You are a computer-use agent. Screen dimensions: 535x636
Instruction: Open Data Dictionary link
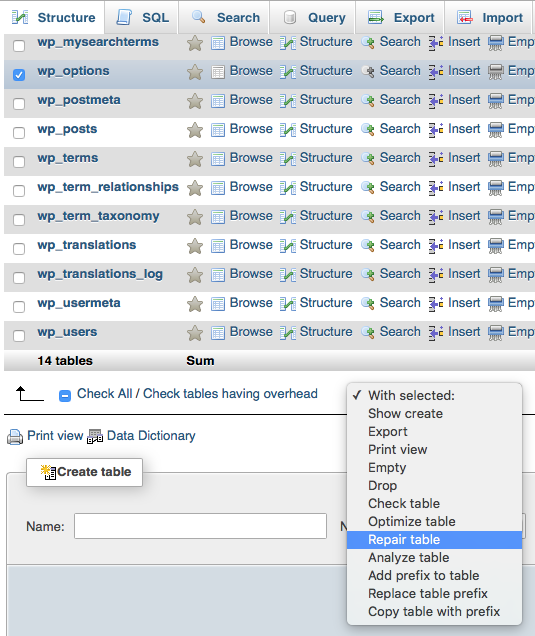(x=151, y=436)
